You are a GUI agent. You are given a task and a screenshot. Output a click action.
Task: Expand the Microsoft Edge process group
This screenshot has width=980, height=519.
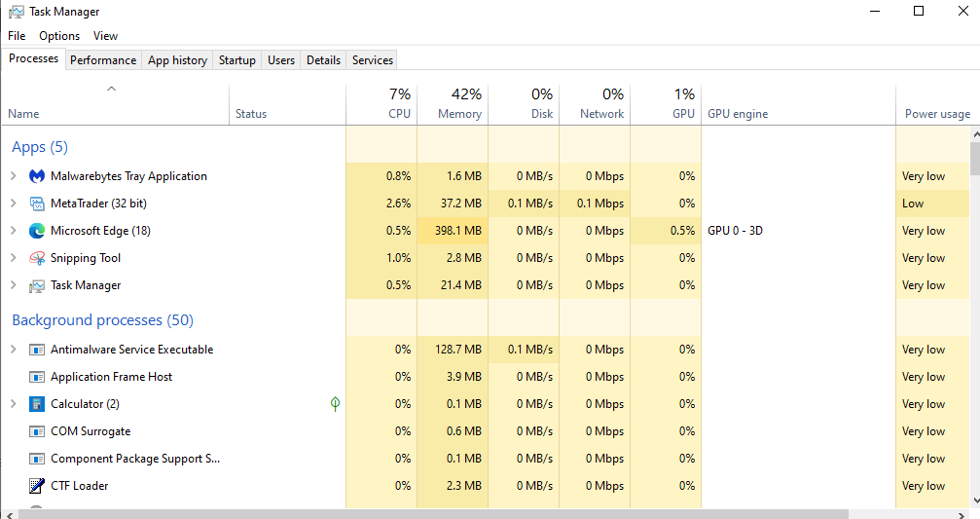point(13,231)
